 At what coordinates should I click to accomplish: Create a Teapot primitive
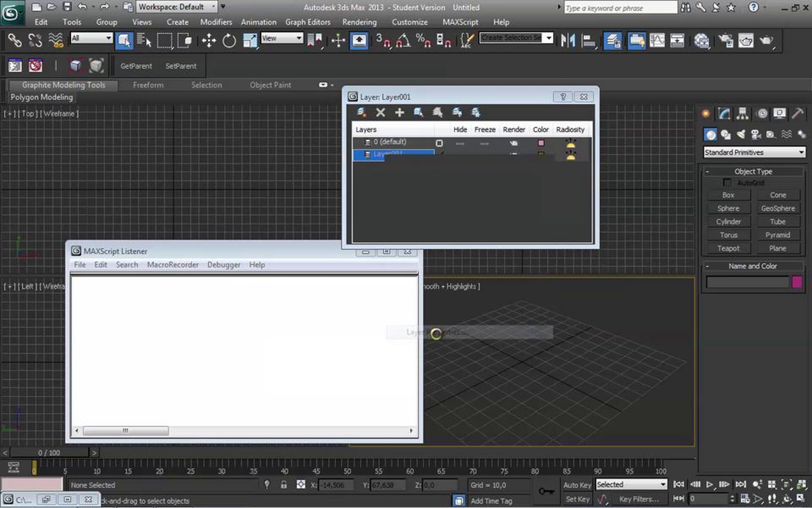click(728, 249)
